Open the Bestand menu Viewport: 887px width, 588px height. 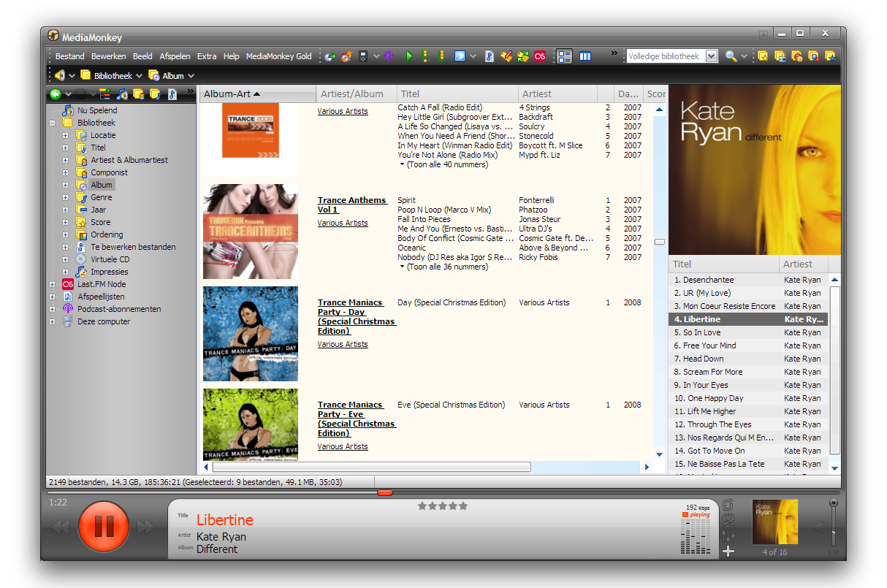click(x=70, y=56)
